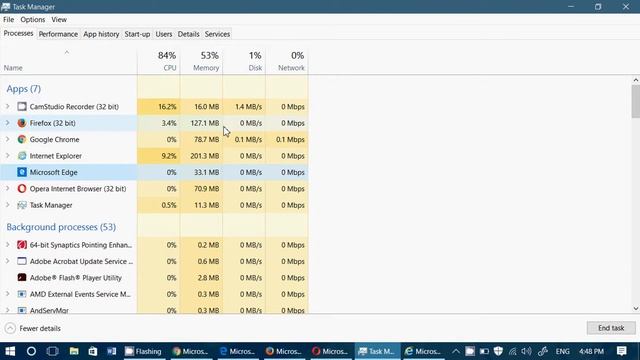Viewport: 640px width, 360px height.
Task: Click the ENG language indicator
Action: coord(562,351)
